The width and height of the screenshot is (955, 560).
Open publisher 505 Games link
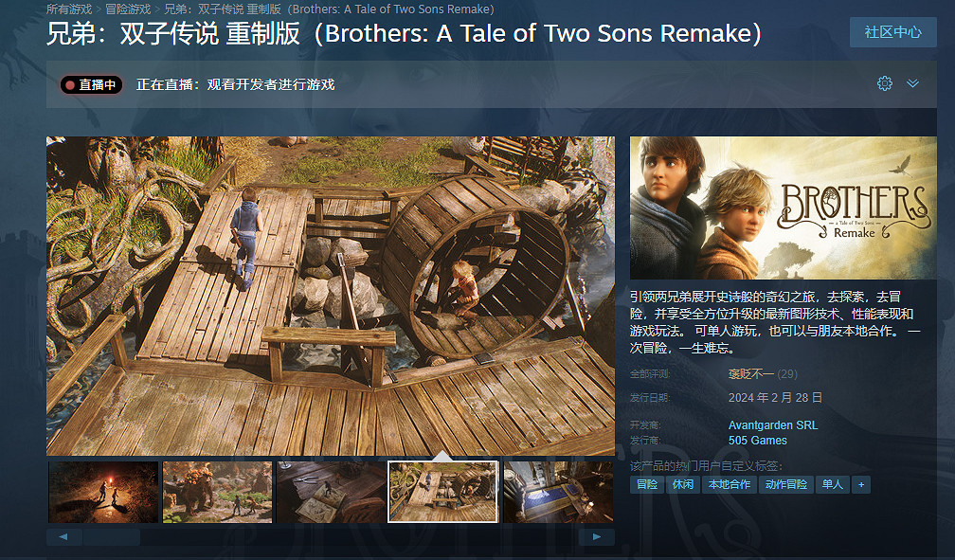click(x=758, y=440)
